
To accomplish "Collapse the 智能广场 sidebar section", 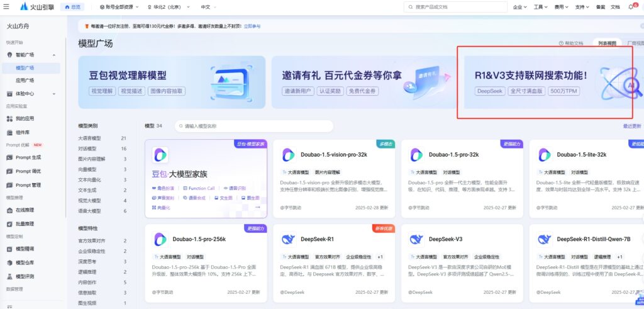I will click(54, 55).
